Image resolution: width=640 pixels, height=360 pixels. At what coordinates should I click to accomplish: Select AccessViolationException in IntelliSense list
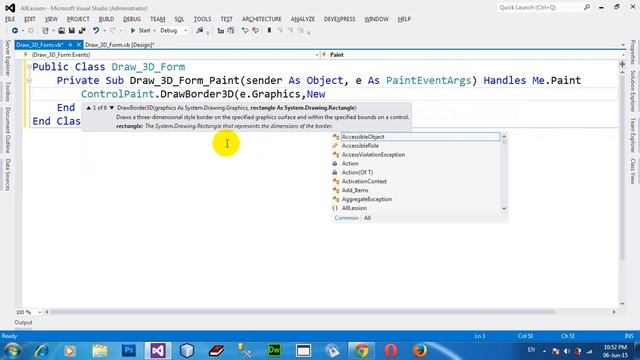click(416, 155)
